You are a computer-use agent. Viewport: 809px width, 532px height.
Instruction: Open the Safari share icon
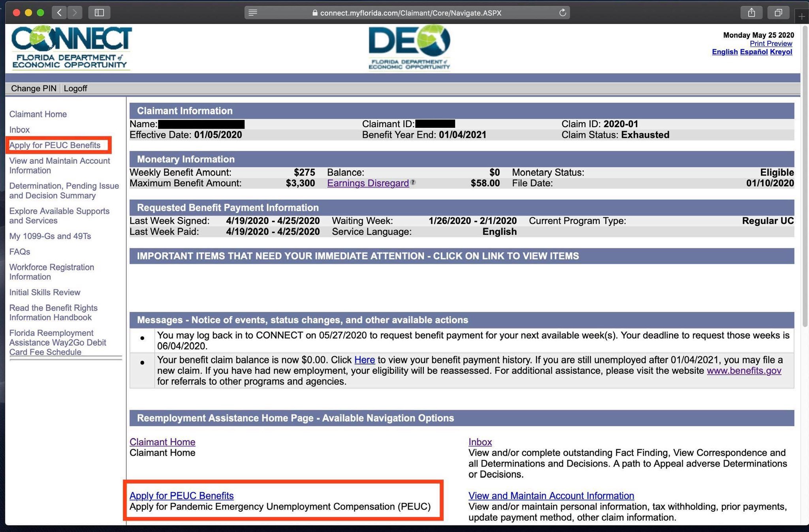coord(751,13)
